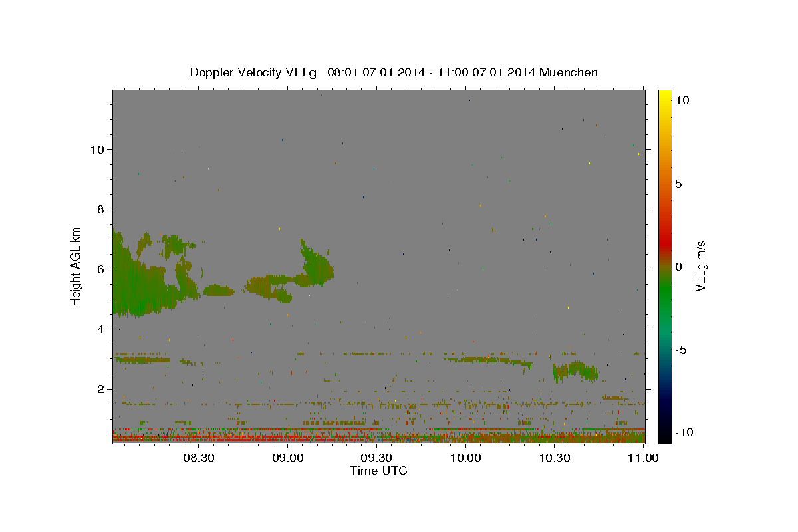Click the 08:30 time tick label
The image size is (798, 532).
(198, 458)
